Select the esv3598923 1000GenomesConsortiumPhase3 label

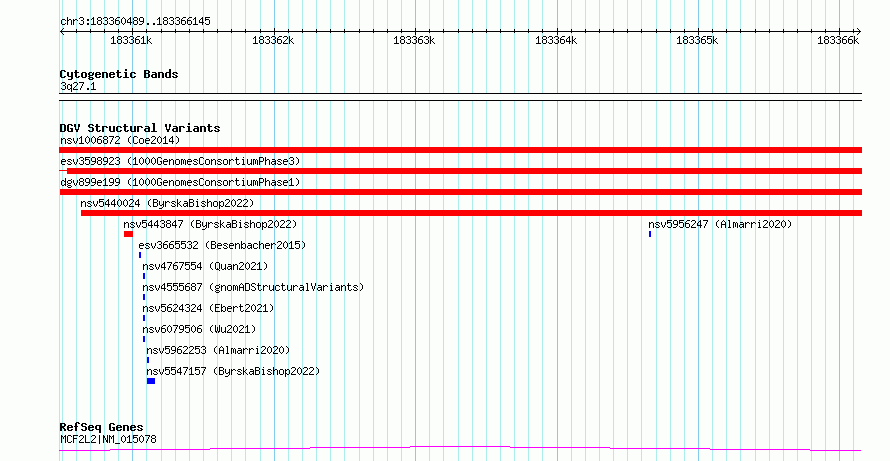coord(180,161)
